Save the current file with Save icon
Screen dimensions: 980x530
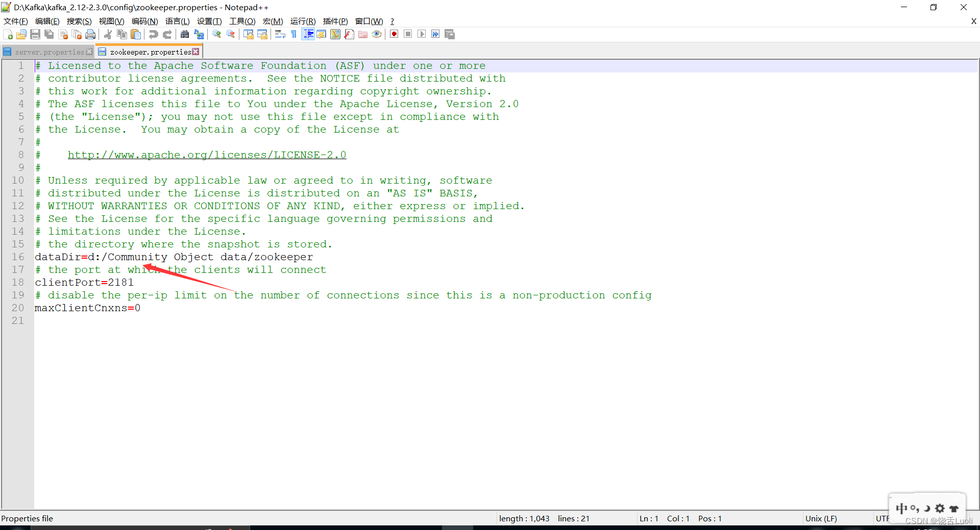point(35,34)
